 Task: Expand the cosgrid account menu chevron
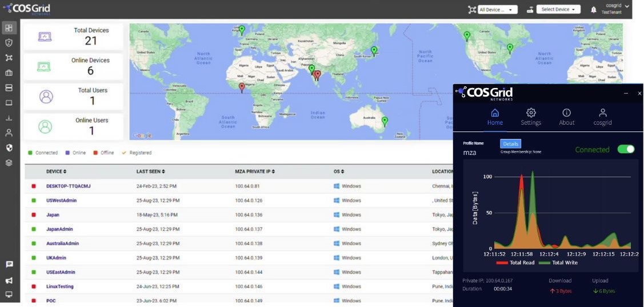pyautogui.click(x=627, y=6)
